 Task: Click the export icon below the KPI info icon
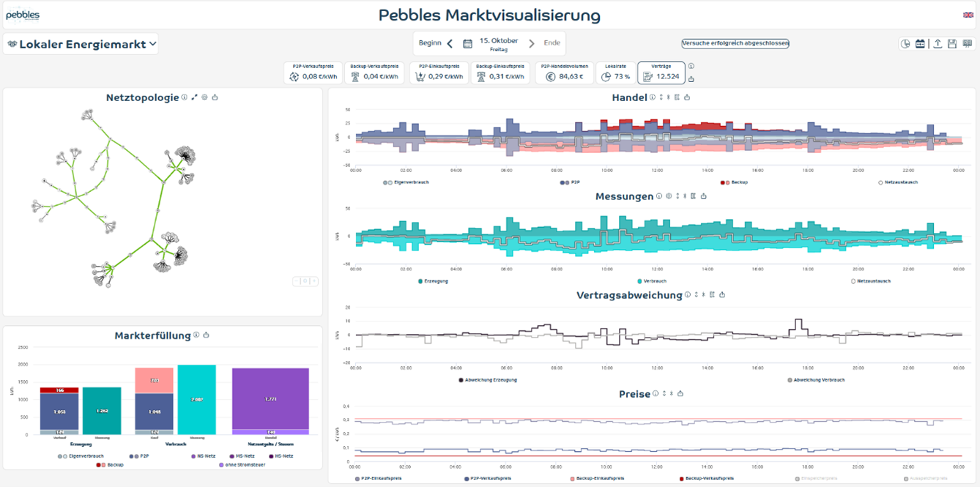[x=691, y=79]
